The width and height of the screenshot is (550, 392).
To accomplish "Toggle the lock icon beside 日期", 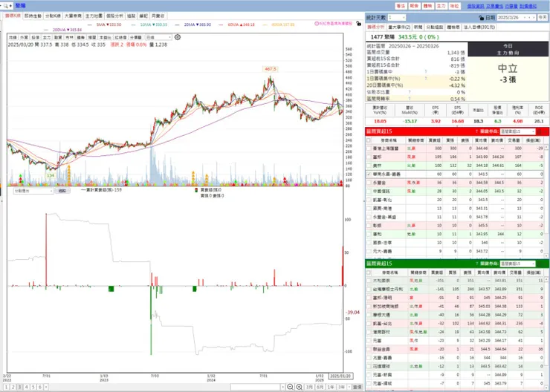I will 482,17.
